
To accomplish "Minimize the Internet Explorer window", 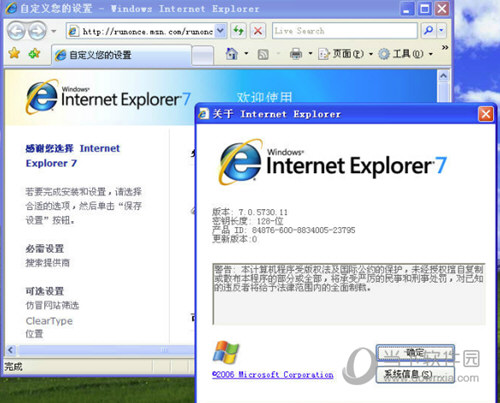I will 407,9.
